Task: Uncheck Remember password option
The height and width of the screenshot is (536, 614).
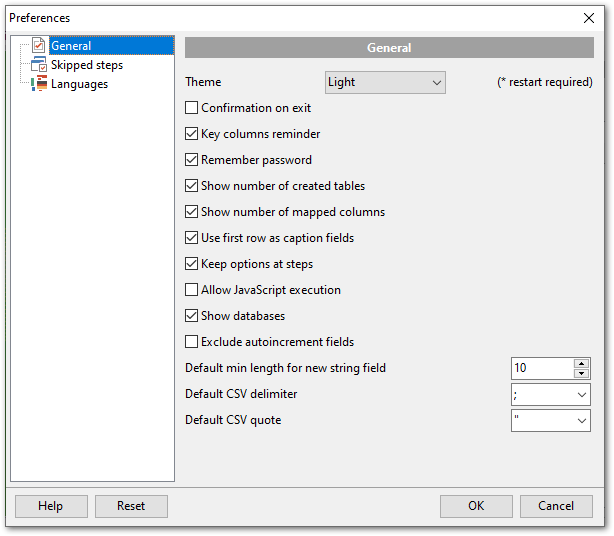Action: coord(192,160)
